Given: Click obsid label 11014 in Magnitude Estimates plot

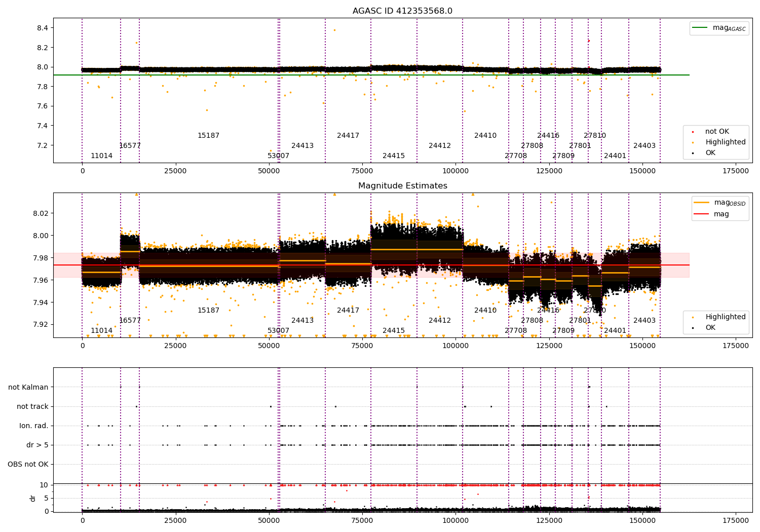Looking at the screenshot, I should [x=101, y=331].
